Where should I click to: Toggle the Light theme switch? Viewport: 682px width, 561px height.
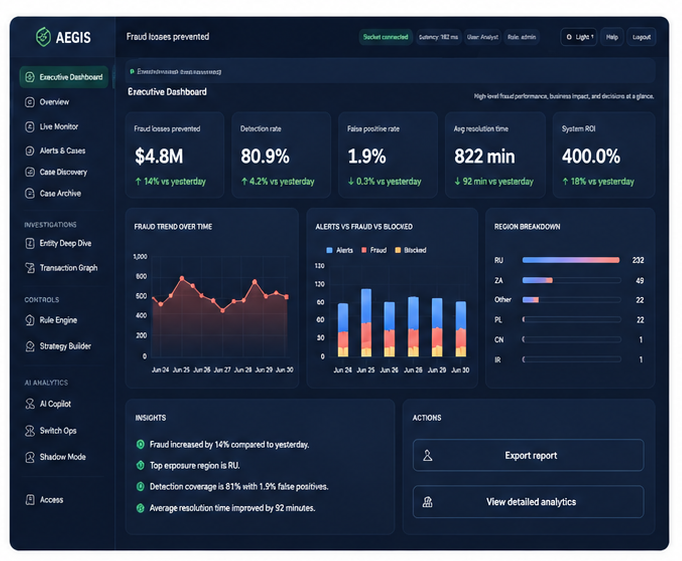579,37
